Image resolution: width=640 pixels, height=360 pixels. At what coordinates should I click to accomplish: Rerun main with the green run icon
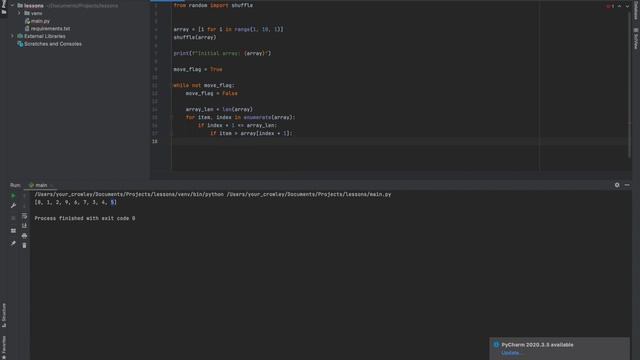point(13,196)
